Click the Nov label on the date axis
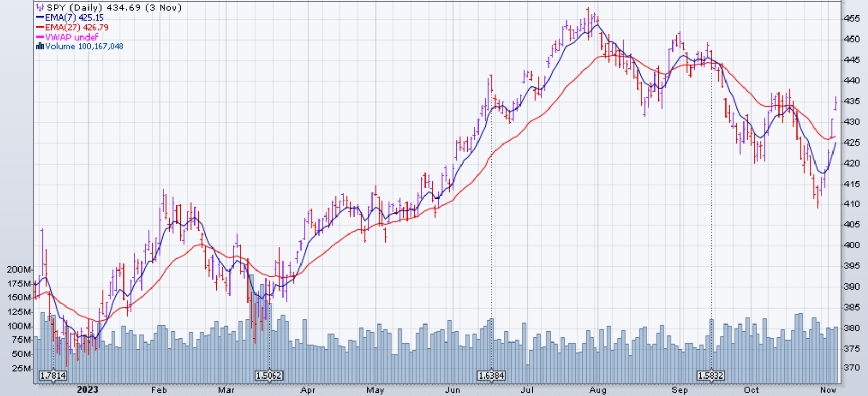The width and height of the screenshot is (868, 396). click(828, 390)
